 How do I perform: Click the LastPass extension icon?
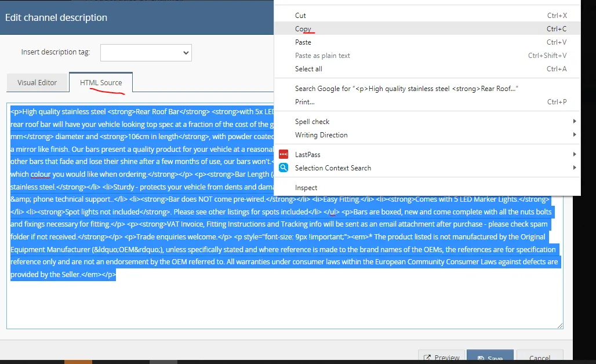[x=284, y=154]
